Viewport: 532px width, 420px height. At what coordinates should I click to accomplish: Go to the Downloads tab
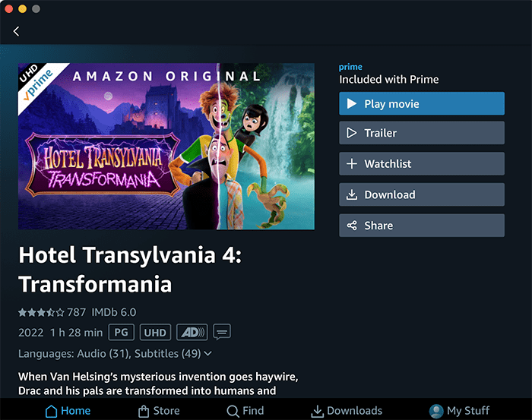click(347, 411)
